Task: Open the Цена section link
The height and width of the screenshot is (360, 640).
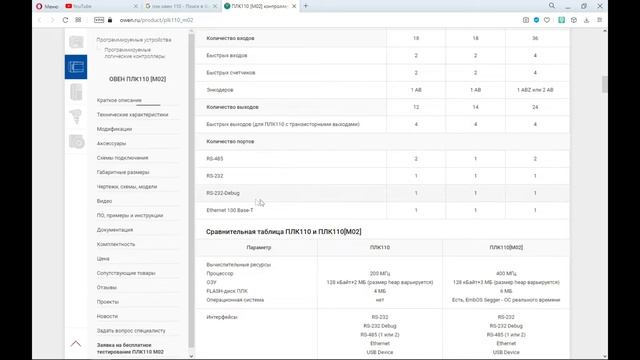Action: (x=103, y=259)
